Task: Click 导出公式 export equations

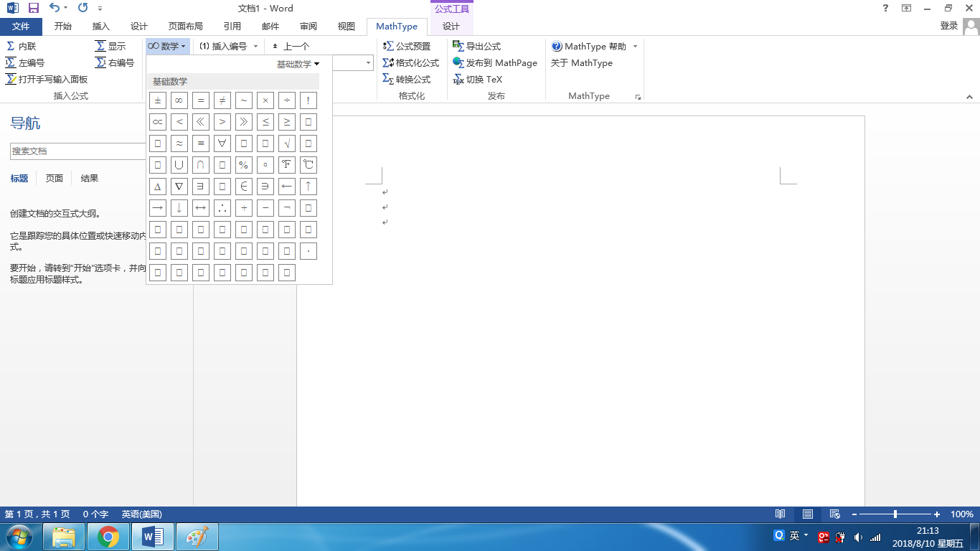Action: click(x=477, y=46)
